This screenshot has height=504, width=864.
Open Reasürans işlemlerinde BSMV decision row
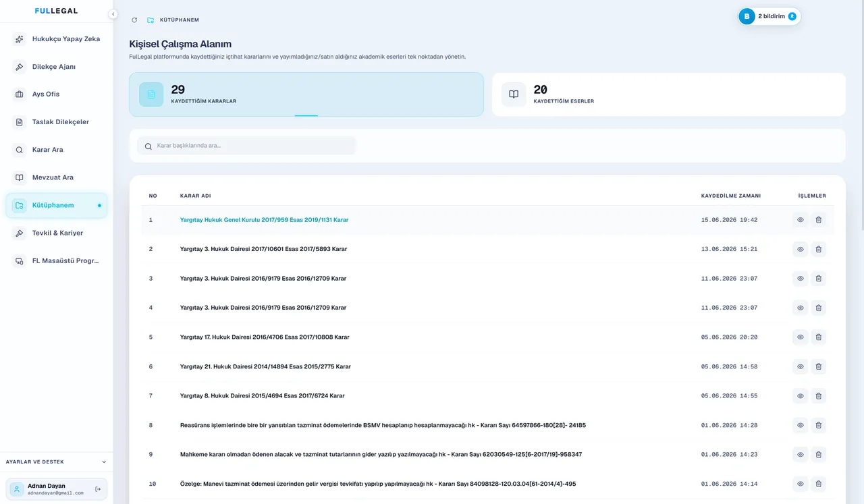click(383, 425)
